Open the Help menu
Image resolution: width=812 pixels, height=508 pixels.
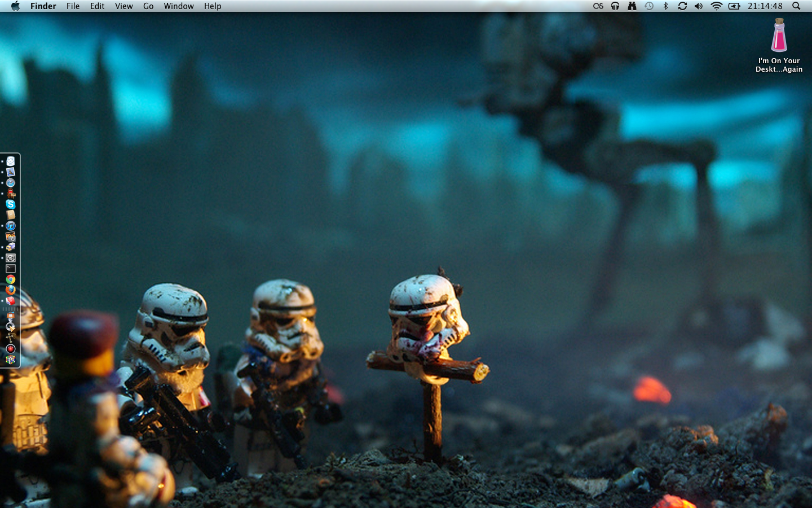pos(213,6)
